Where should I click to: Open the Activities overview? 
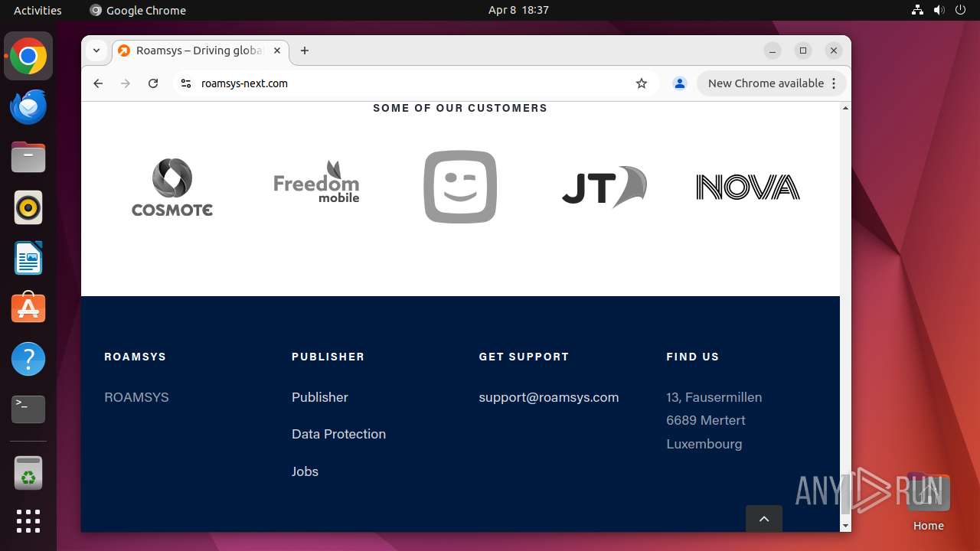point(38,10)
